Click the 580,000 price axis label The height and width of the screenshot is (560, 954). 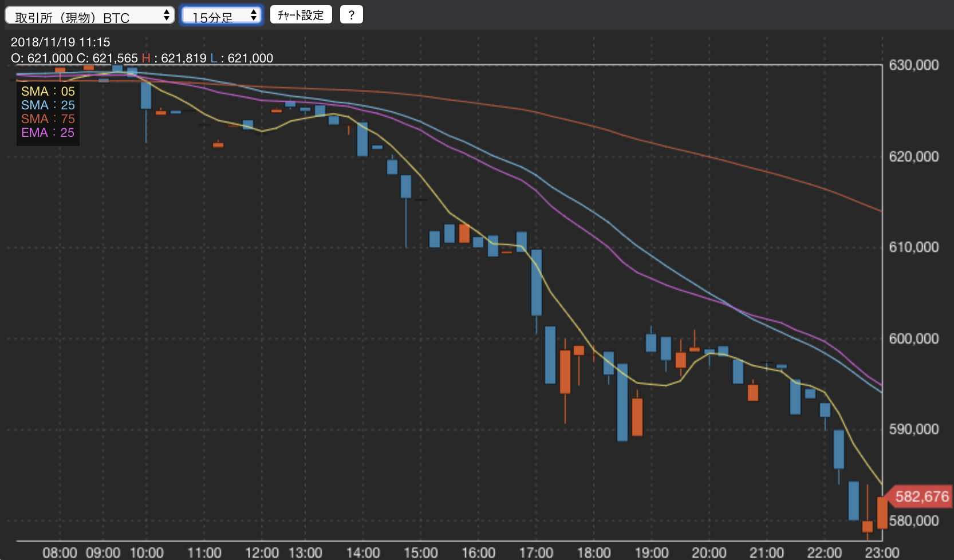tap(914, 521)
